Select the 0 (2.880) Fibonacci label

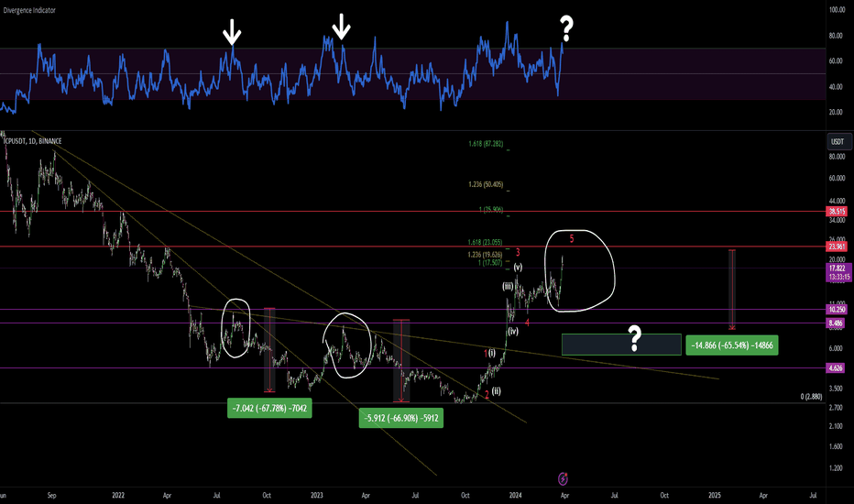(x=812, y=397)
